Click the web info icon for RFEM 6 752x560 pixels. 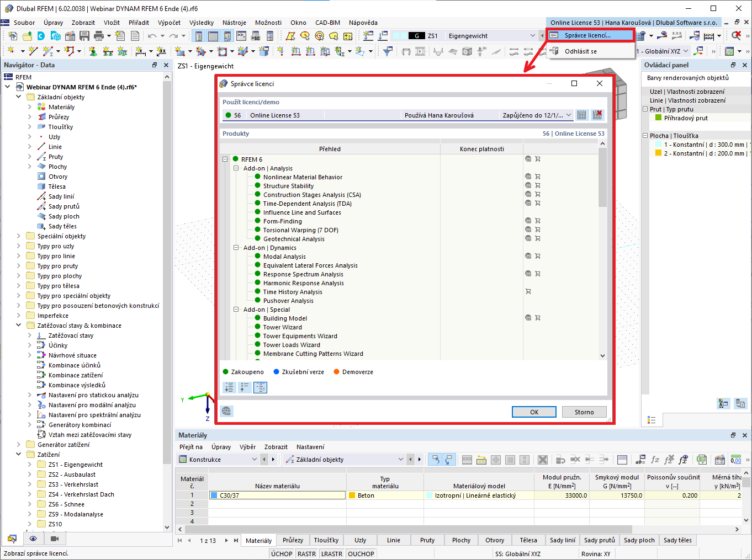(528, 159)
